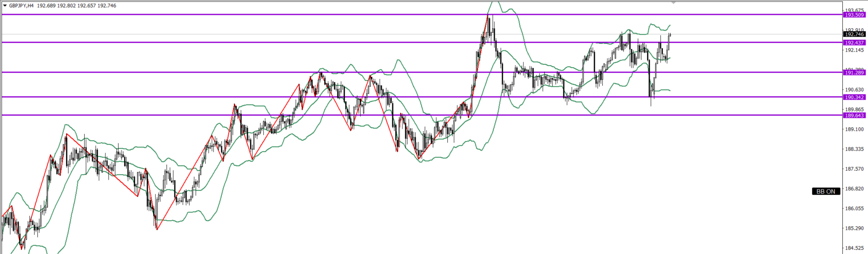The image size is (868, 254).
Task: Click the GBPJPY,H4 symbol label
Action: click(21, 6)
